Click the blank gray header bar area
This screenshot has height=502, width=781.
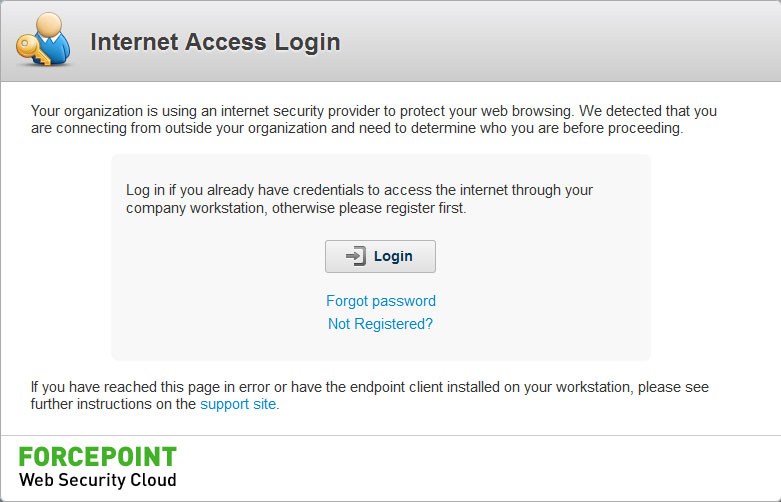coord(548,42)
